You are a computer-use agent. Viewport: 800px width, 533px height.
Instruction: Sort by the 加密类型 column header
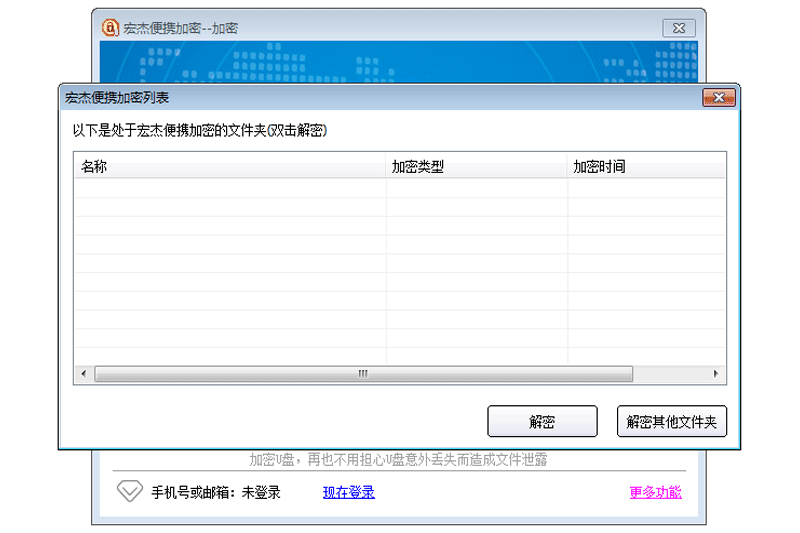(x=477, y=166)
